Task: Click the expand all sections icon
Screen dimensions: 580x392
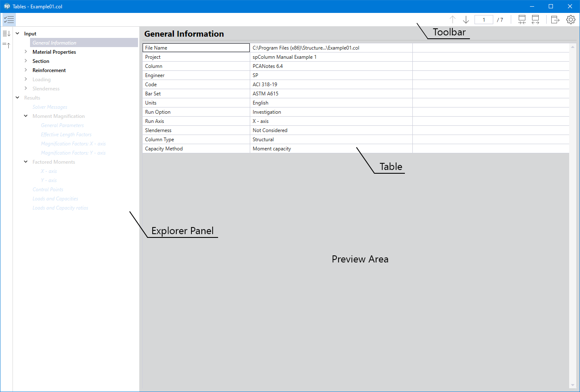Action: [6, 33]
